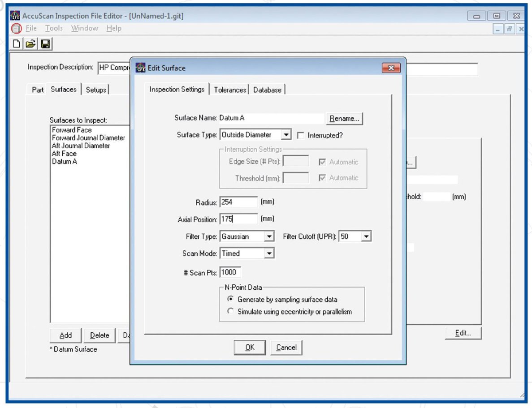Enable the Interrupted? checkbox

pos(301,135)
